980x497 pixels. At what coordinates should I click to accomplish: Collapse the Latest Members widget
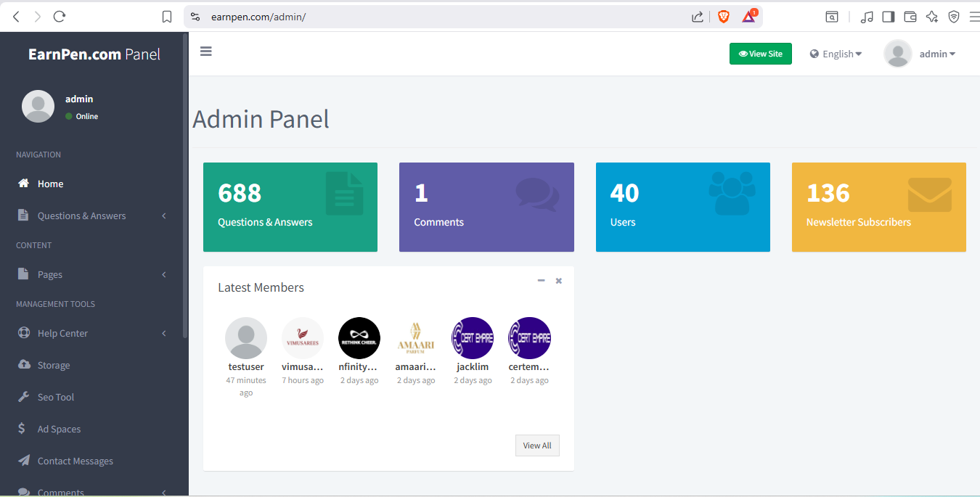point(540,280)
